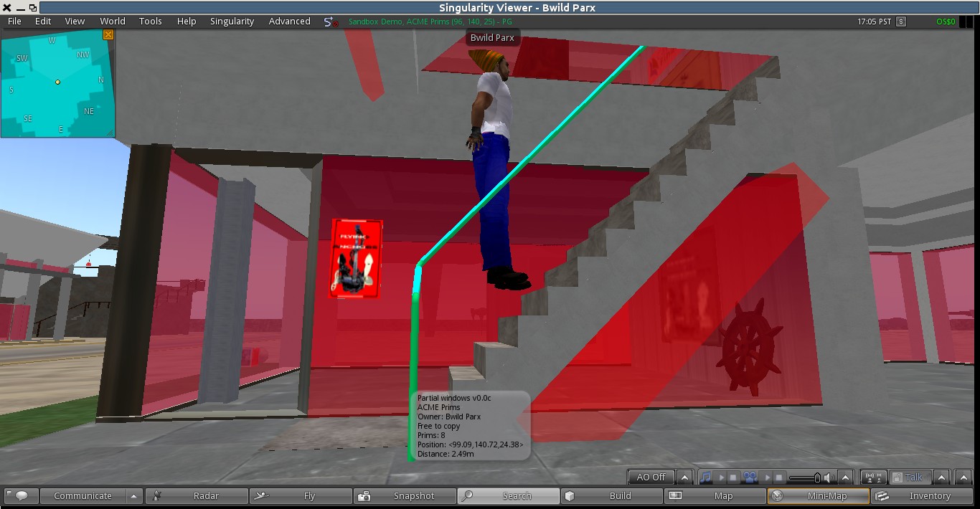Click the Inventory boxes icon
This screenshot has width=980, height=509.
(x=882, y=495)
